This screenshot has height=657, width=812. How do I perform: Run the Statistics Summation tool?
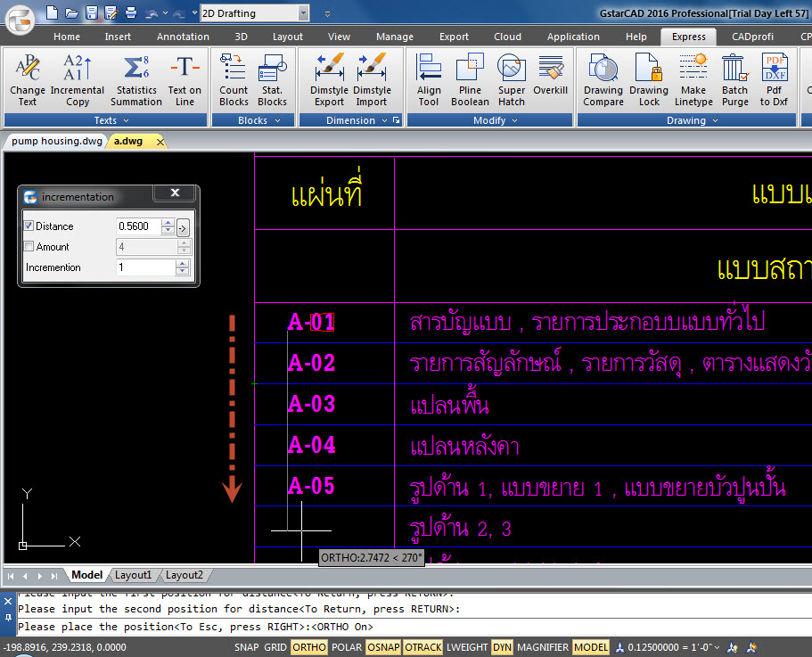pos(136,80)
